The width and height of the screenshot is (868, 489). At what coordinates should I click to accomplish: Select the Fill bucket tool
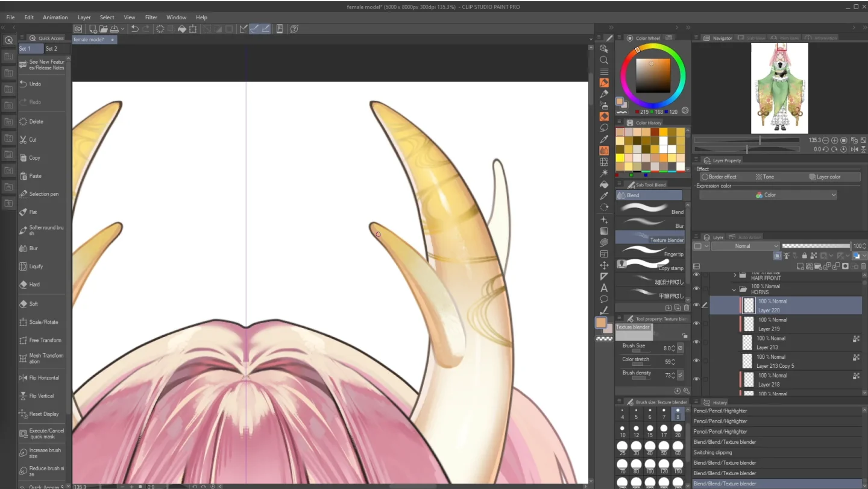click(604, 185)
